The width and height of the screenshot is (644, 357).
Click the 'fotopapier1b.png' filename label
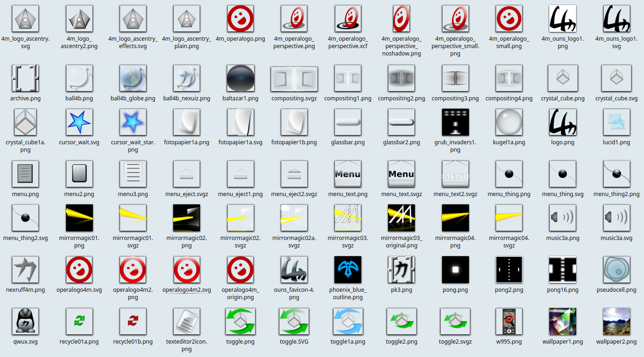(294, 142)
